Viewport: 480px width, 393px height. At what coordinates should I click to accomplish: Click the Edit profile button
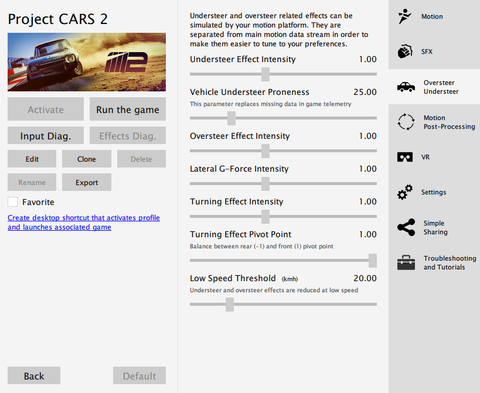click(x=32, y=159)
